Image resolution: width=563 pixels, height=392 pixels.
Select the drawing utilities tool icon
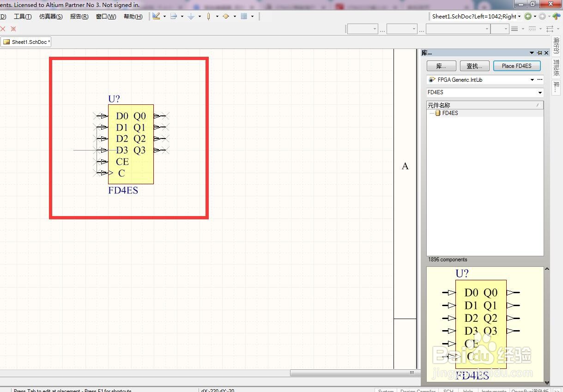[156, 16]
